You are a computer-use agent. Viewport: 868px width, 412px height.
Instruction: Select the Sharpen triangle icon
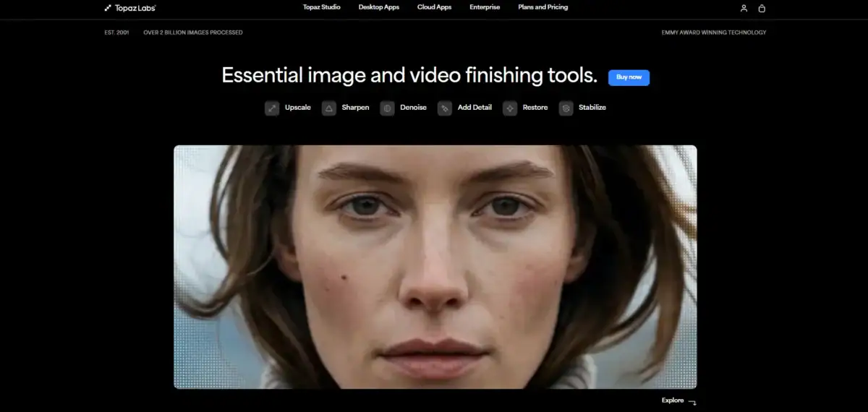click(x=329, y=108)
